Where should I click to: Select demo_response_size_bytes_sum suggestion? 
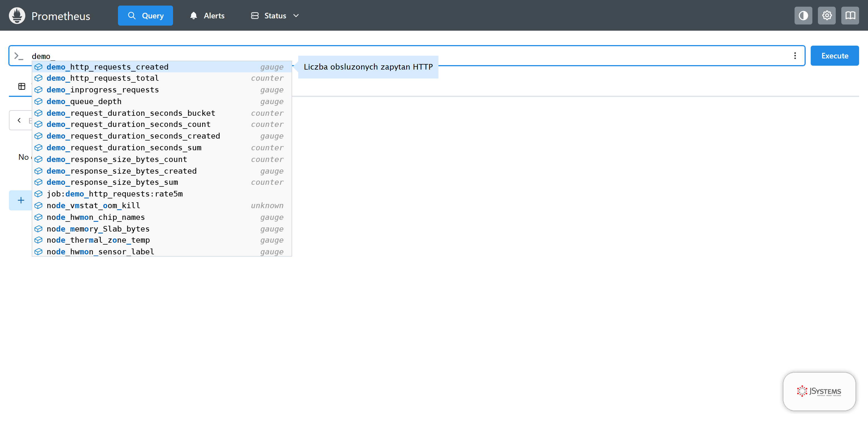(162, 182)
